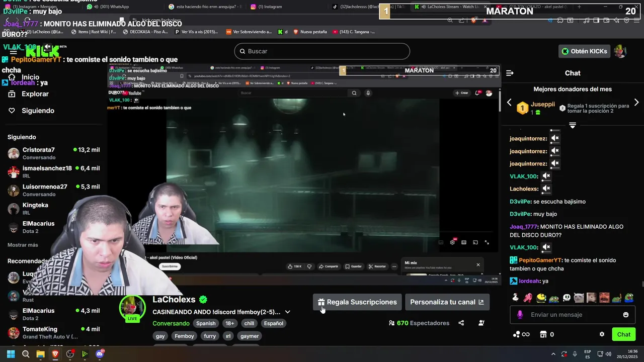
Task: Select the chill tag
Action: [x=249, y=323]
